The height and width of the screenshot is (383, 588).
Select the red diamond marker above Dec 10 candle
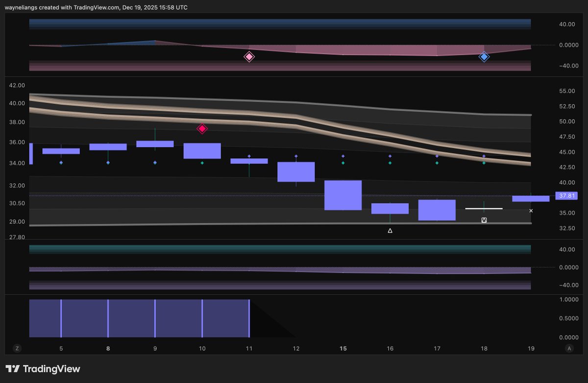click(x=202, y=129)
